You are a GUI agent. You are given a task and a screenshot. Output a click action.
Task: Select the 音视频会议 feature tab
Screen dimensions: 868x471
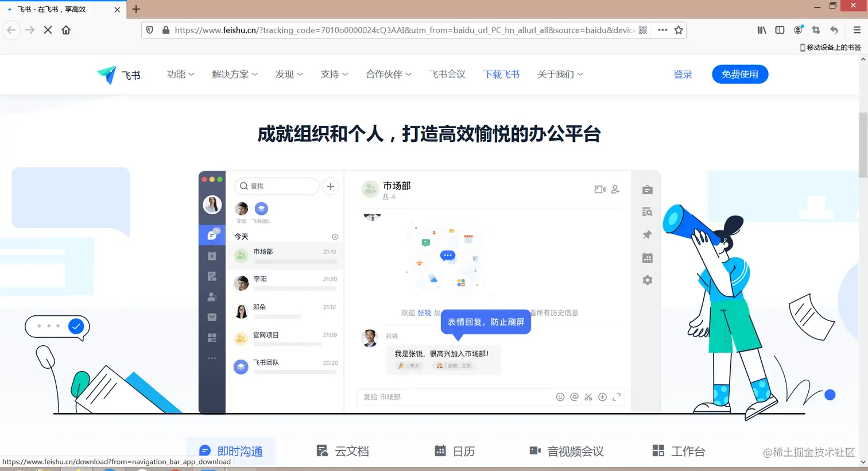(x=567, y=451)
